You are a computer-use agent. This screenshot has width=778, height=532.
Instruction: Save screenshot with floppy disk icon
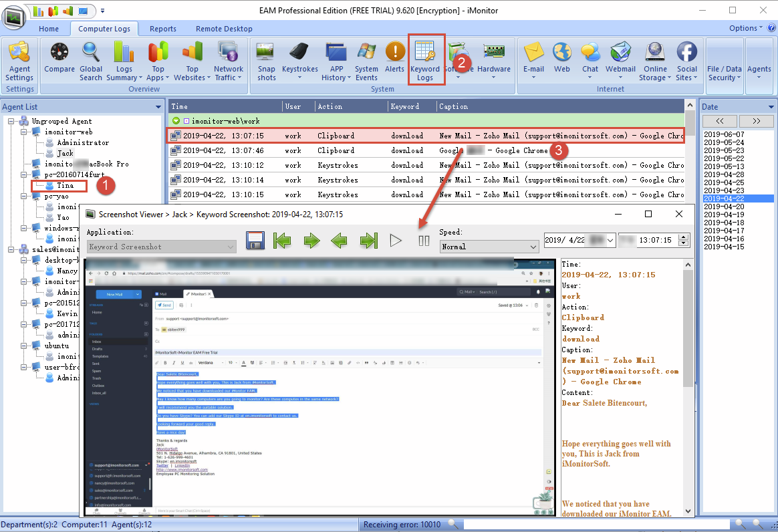tap(255, 241)
